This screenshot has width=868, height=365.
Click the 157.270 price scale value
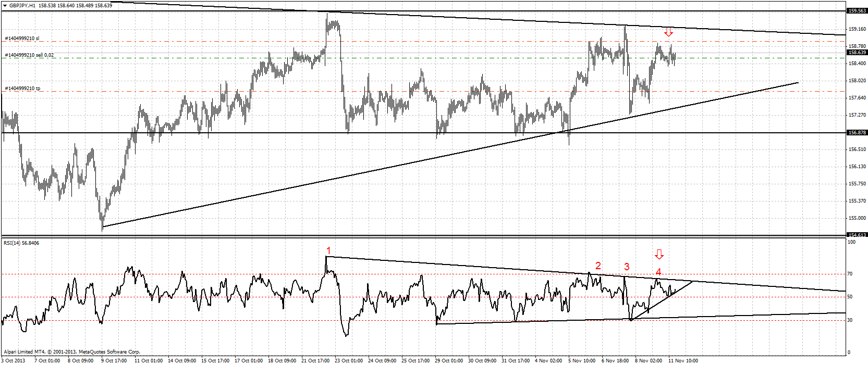tap(857, 115)
